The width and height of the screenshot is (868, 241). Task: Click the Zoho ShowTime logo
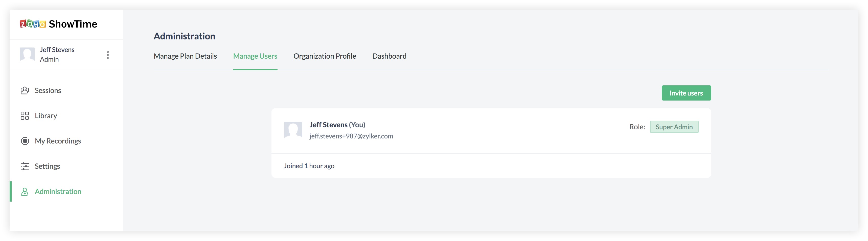coord(58,24)
